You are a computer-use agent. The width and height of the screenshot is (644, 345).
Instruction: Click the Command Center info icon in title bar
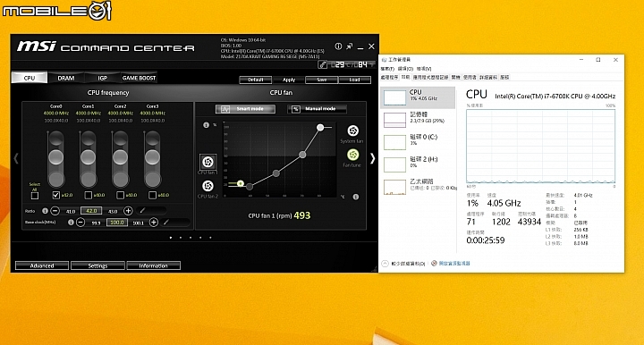point(338,46)
